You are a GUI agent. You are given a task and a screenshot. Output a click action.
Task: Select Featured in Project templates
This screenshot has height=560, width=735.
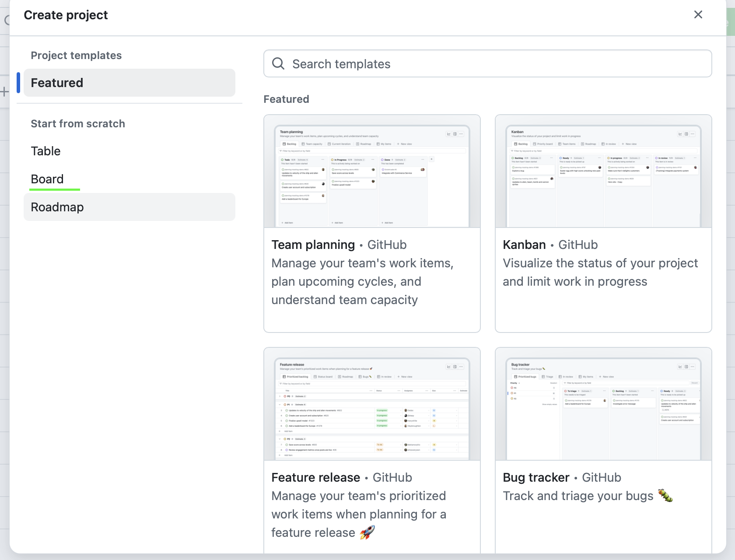click(x=129, y=83)
